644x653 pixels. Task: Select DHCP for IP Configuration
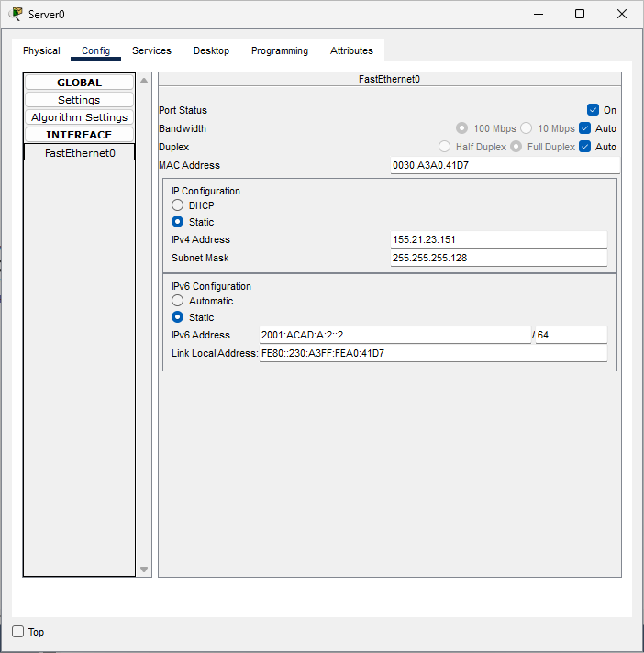click(x=177, y=205)
